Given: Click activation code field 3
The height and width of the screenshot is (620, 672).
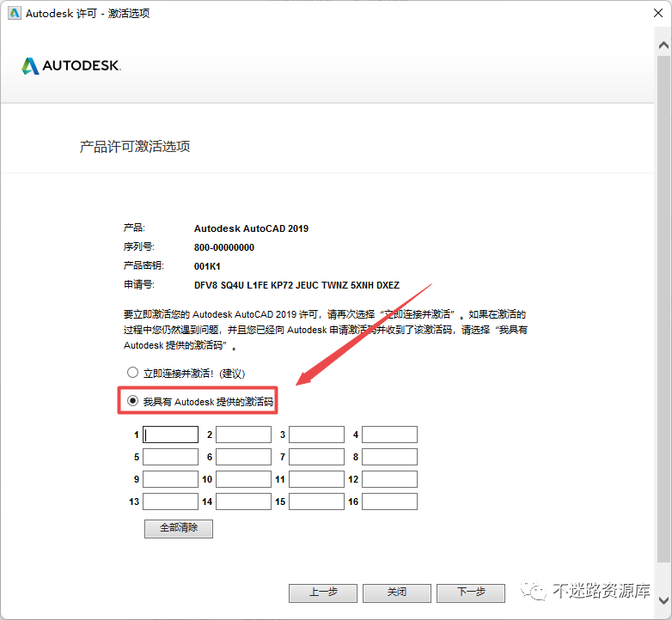Looking at the screenshot, I should coord(317,435).
